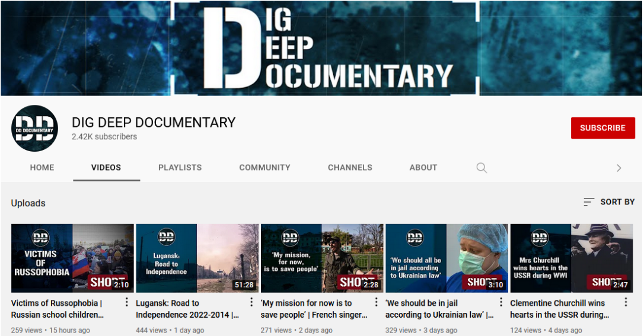Open 'Clementine Churchill wins hearts' video title
The width and height of the screenshot is (644, 336).
(559, 309)
